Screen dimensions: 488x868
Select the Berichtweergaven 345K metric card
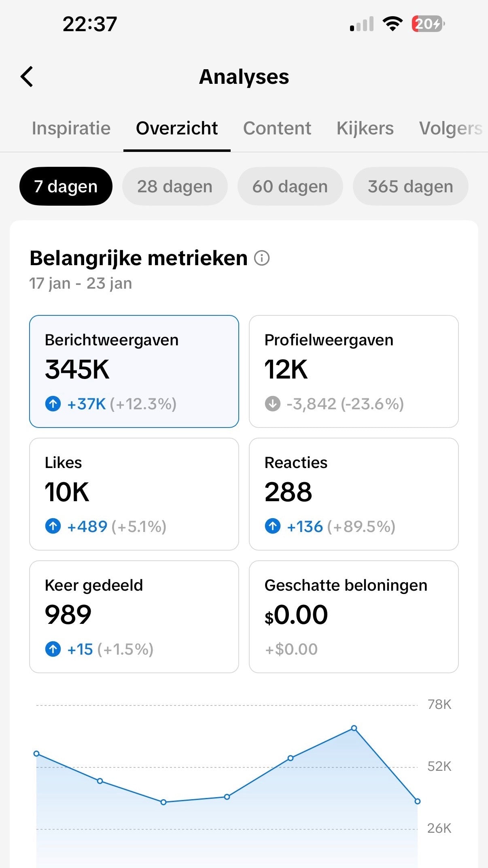coord(134,371)
